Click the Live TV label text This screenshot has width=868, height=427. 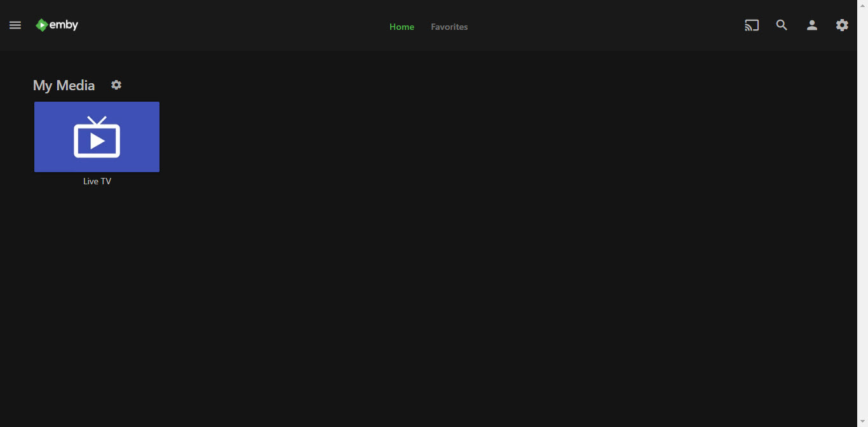point(97,181)
